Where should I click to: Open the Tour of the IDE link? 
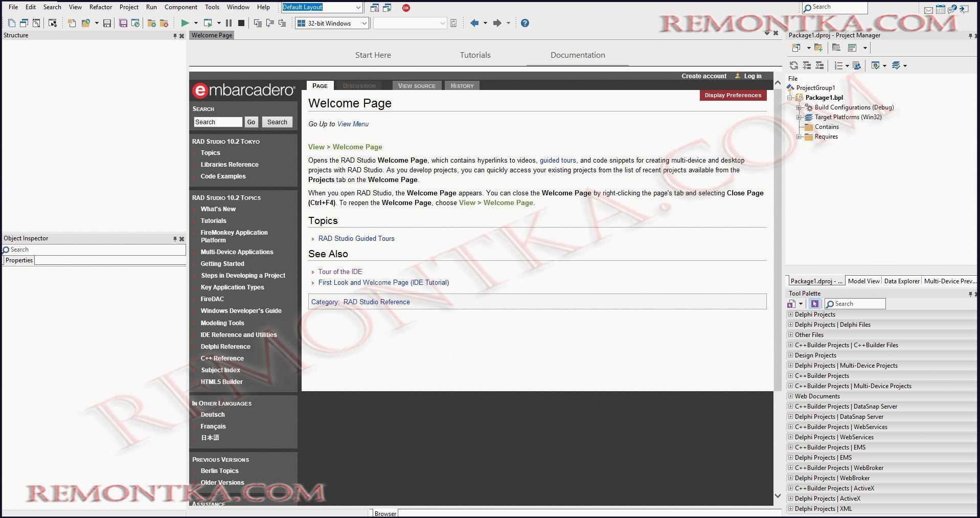coord(340,272)
